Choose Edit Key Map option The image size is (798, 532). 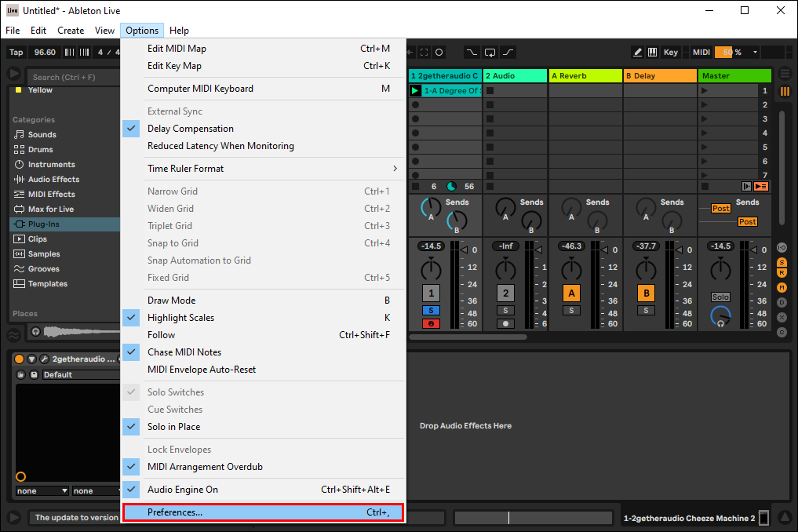(263, 66)
